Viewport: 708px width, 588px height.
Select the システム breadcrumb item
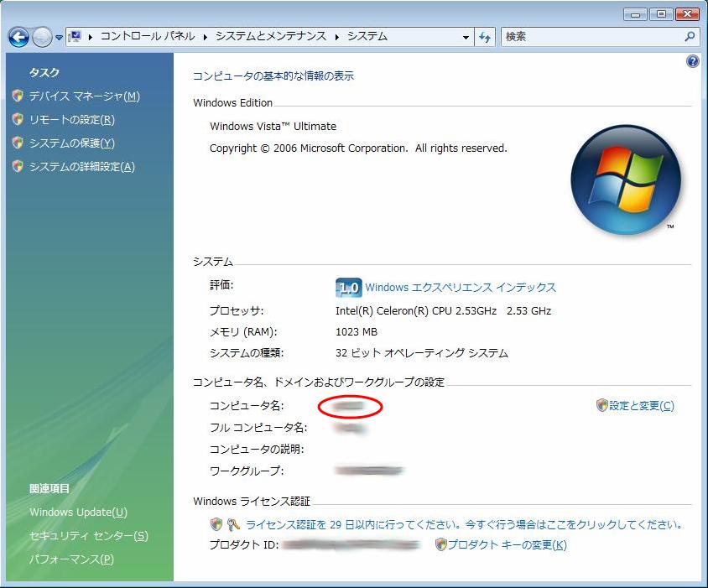[367, 36]
